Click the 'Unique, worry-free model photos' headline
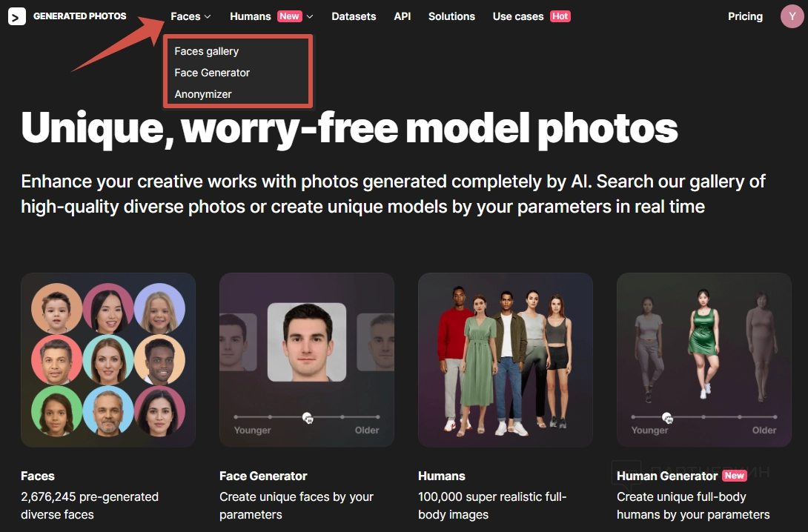Viewport: 808px width, 532px height. click(x=349, y=129)
